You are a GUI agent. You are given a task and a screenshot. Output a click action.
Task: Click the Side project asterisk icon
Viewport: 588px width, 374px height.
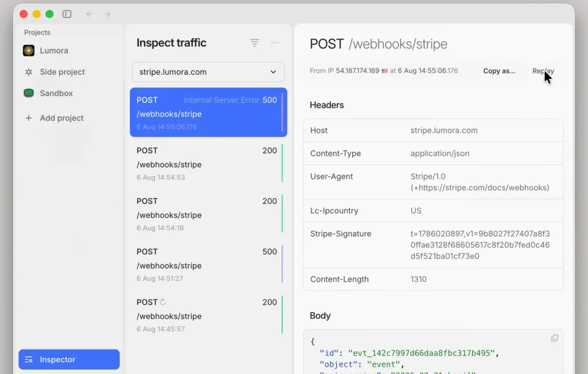tap(29, 72)
